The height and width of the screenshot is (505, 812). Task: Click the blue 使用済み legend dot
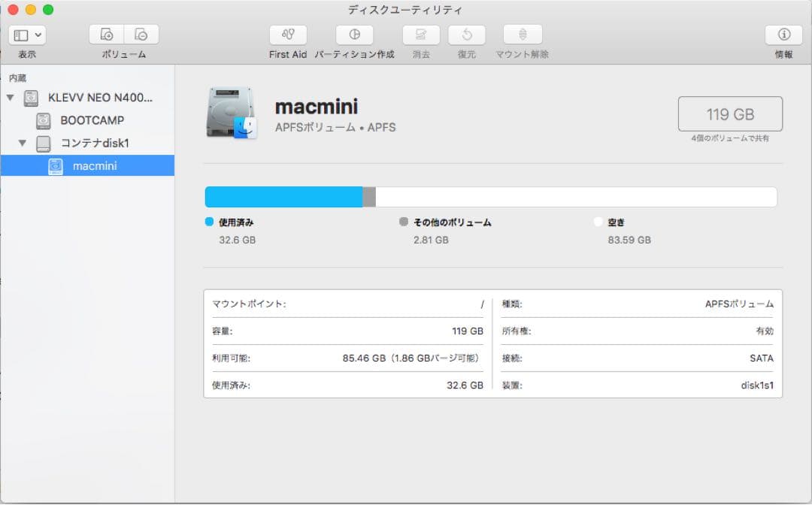[x=208, y=222]
